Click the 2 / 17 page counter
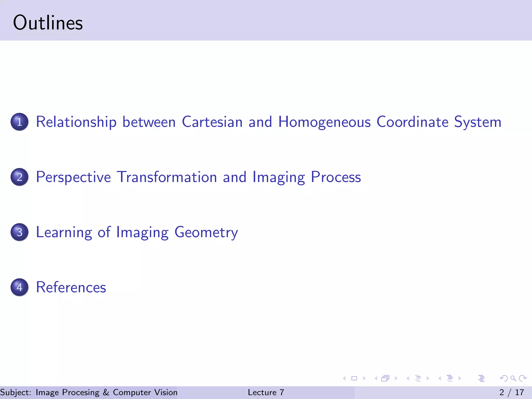 point(511,392)
